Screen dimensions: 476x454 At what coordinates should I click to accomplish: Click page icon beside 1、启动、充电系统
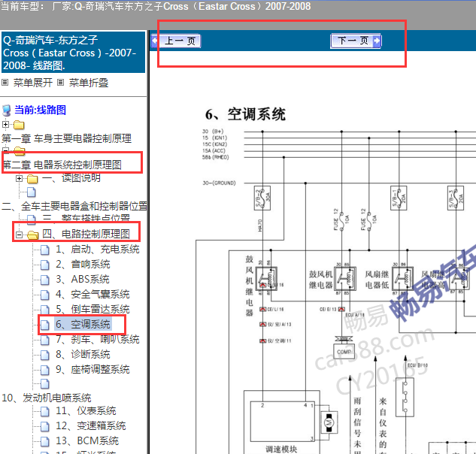[x=44, y=250]
